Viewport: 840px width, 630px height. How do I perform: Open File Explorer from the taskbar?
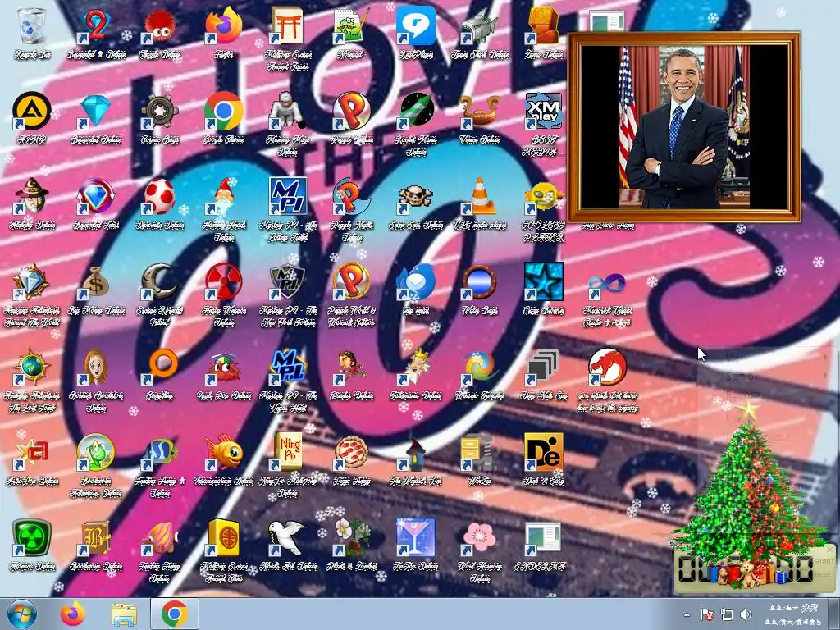124,614
